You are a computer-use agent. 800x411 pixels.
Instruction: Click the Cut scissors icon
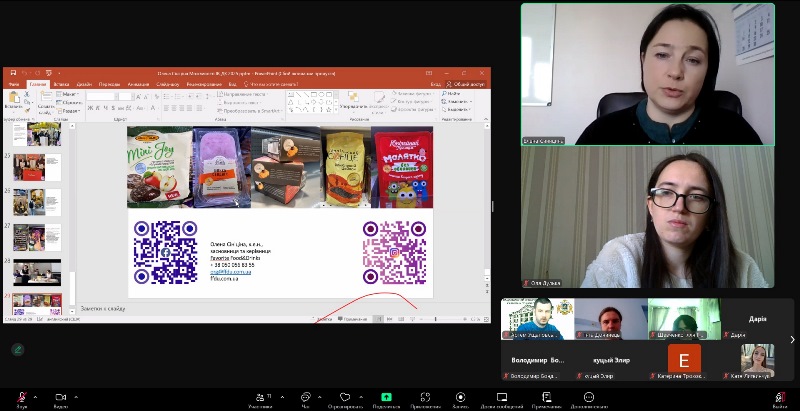pyautogui.click(x=27, y=95)
